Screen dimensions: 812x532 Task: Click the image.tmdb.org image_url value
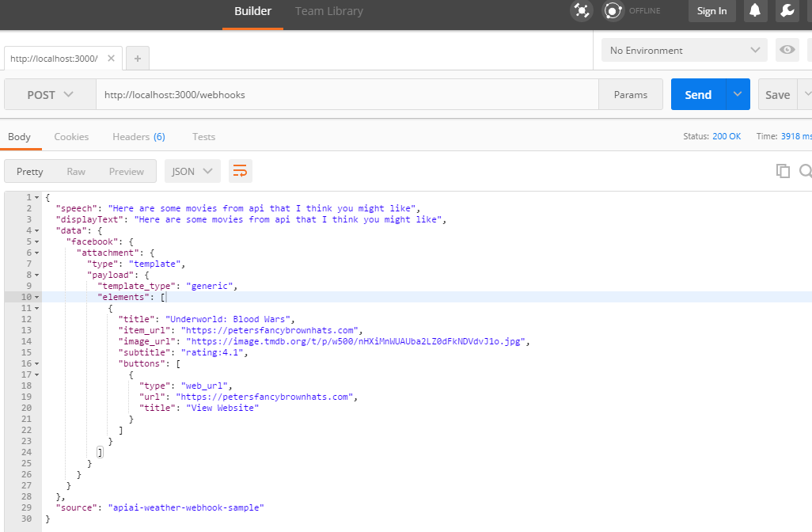[x=355, y=341]
